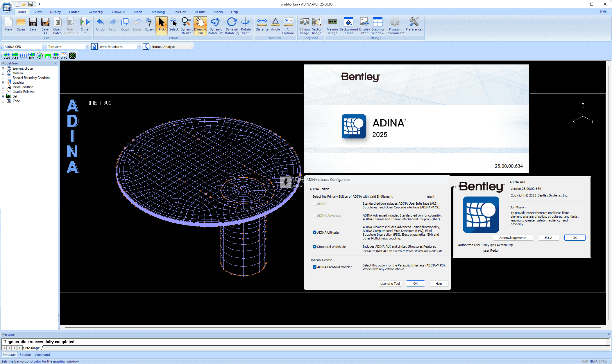Open the Results ribbon tab
This screenshot has height=364, width=612.
(x=200, y=12)
